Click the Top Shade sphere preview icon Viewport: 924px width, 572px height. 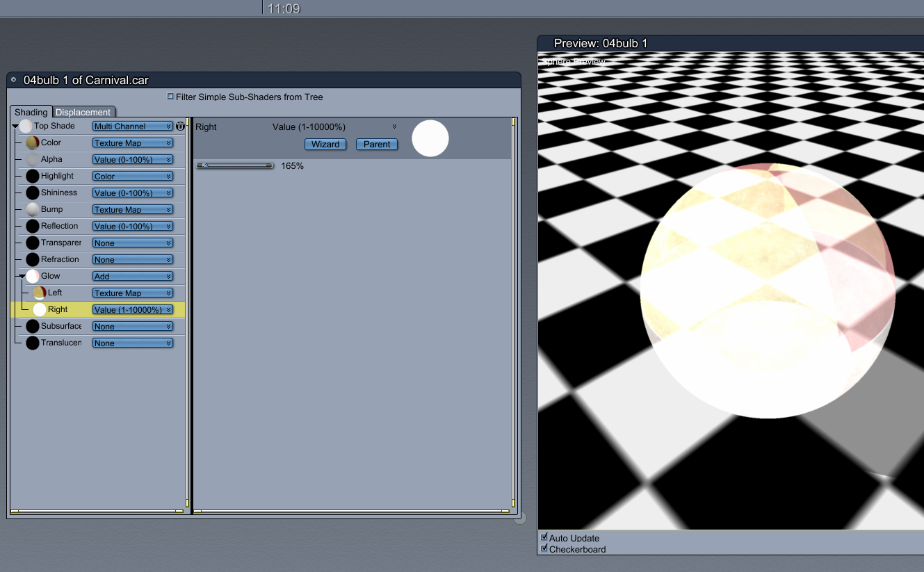click(x=26, y=126)
